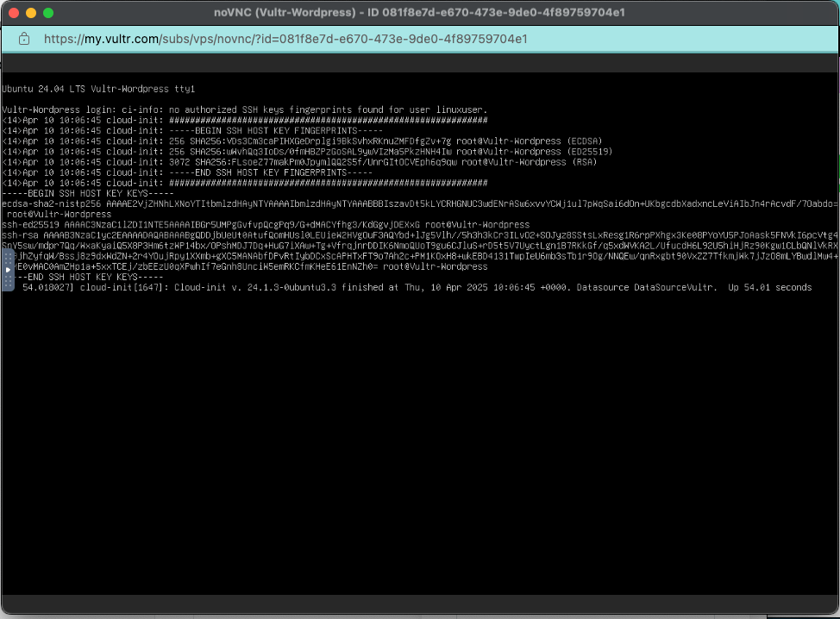Click the padlock icon in the address bar

click(x=24, y=39)
